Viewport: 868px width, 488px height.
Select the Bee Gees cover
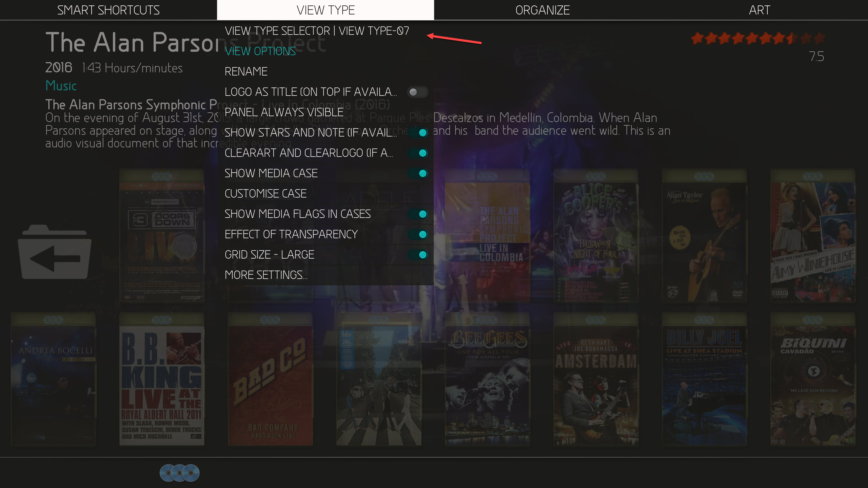(x=487, y=379)
